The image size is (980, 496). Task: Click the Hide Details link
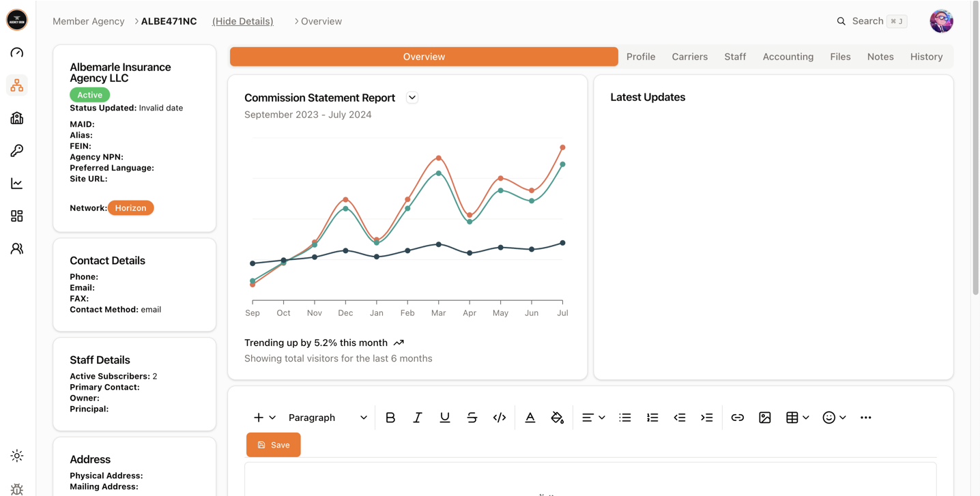[243, 21]
